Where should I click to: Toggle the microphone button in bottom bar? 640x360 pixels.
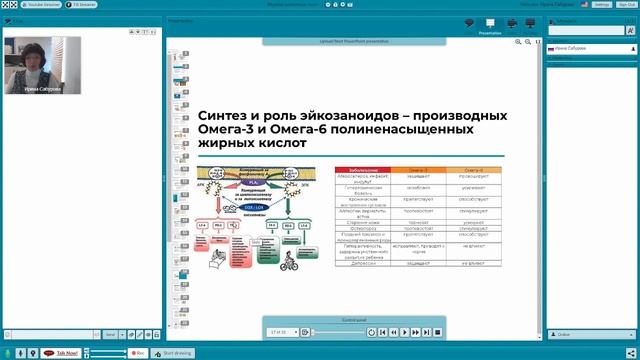(x=20, y=353)
